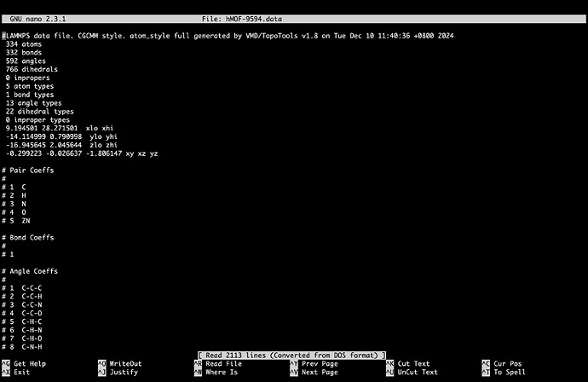Screen dimensions: 588x382
Task: Place cursor on the LAMMPS data file header line
Action: point(228,36)
